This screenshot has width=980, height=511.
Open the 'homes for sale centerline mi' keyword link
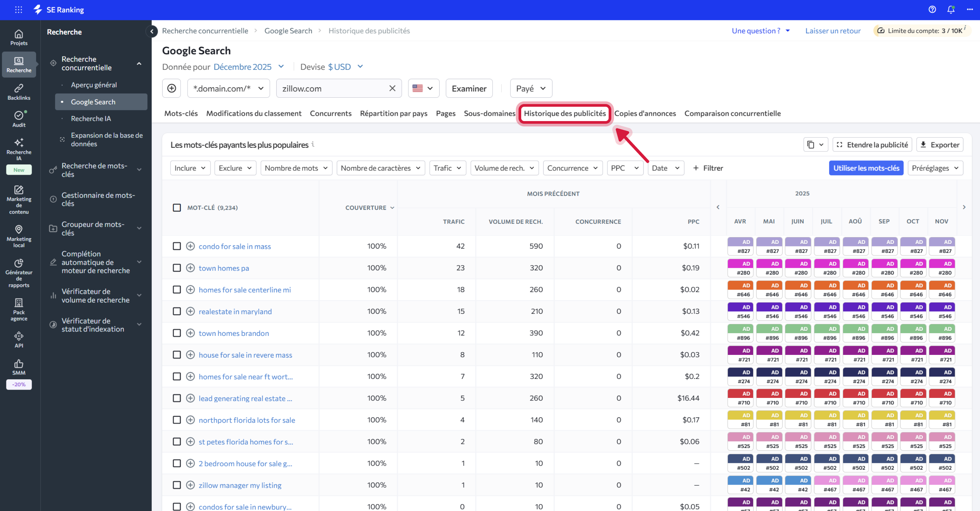click(x=244, y=289)
